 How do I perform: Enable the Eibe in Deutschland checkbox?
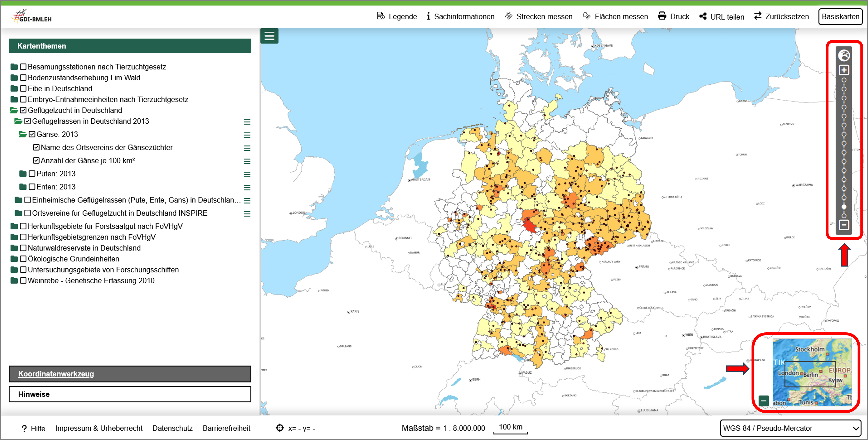23,89
